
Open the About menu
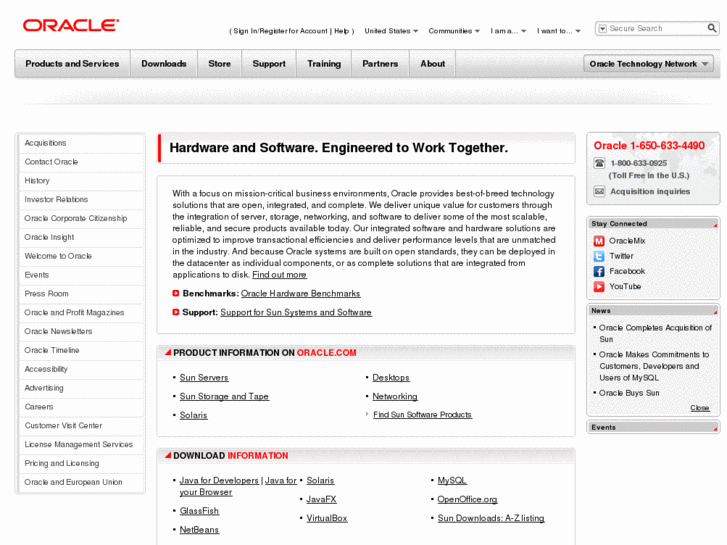pos(433,64)
